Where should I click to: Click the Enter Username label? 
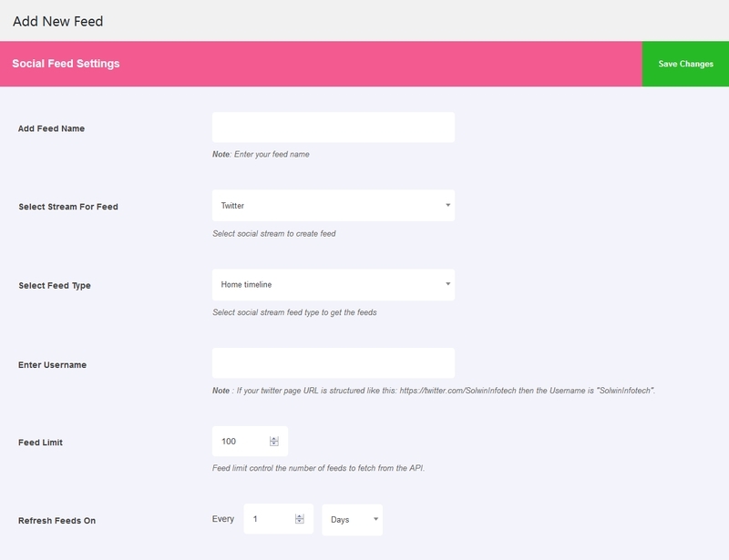point(52,365)
